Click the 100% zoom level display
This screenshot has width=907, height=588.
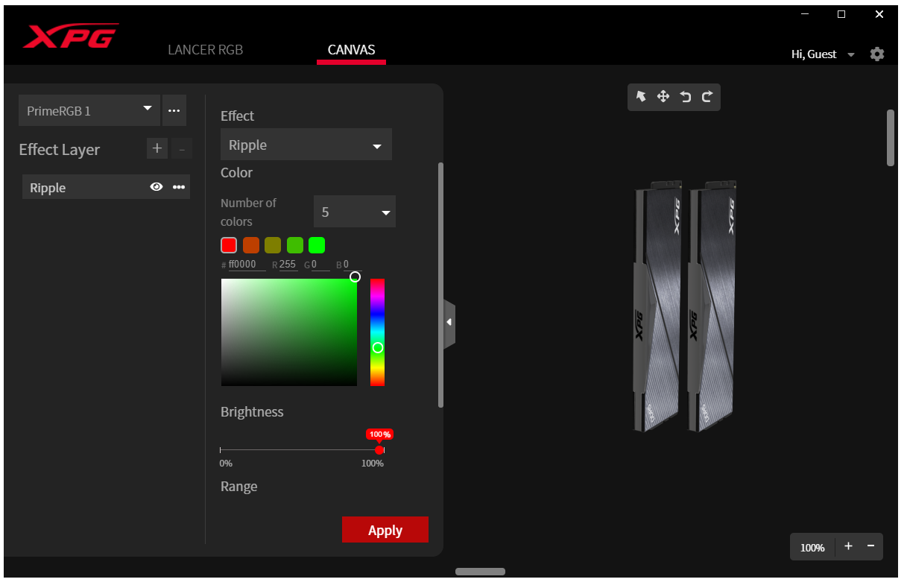pos(812,548)
